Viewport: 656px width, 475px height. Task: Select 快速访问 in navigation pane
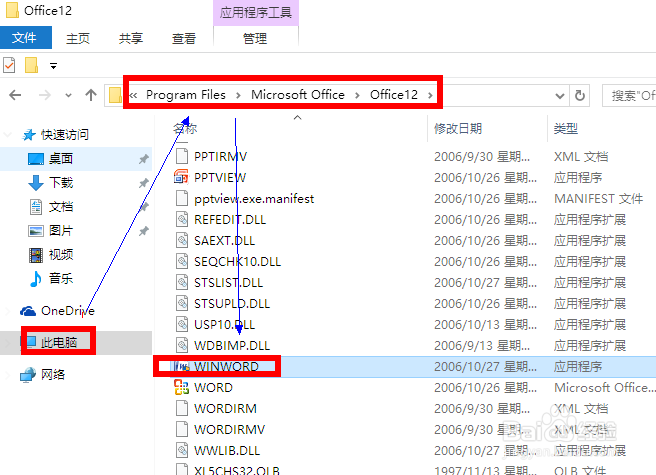64,135
